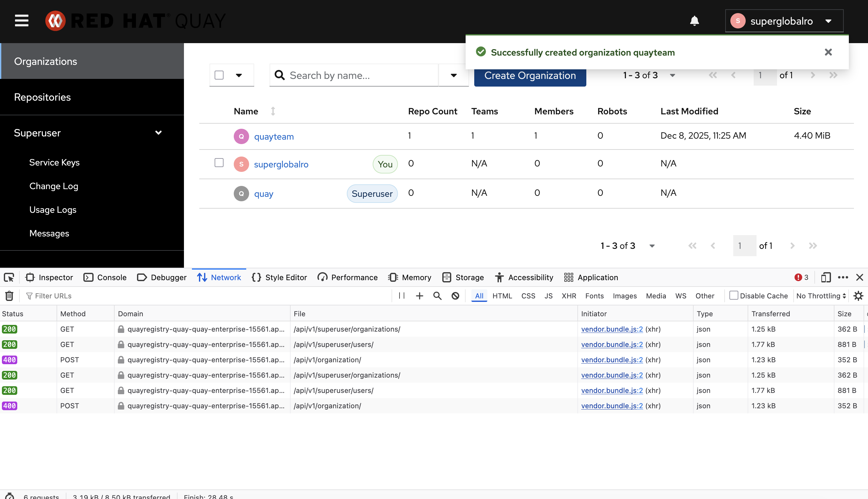This screenshot has height=499, width=868.
Task: Switch to the Console tab
Action: (x=105, y=277)
